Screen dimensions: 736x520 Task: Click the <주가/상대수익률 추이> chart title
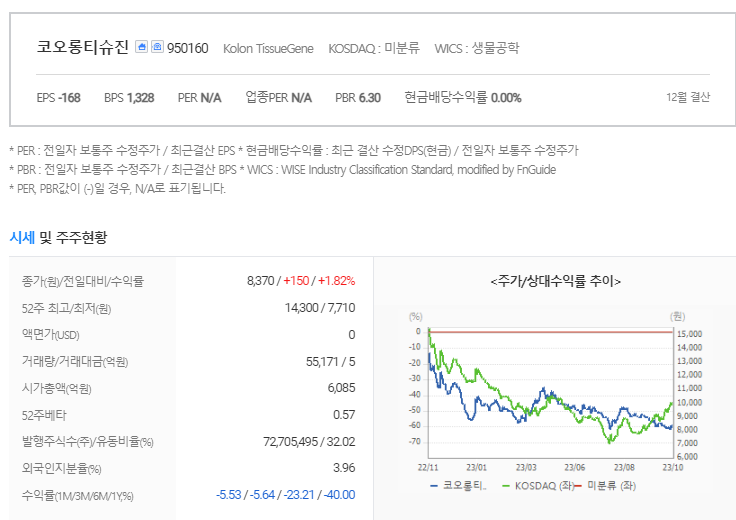tap(555, 281)
